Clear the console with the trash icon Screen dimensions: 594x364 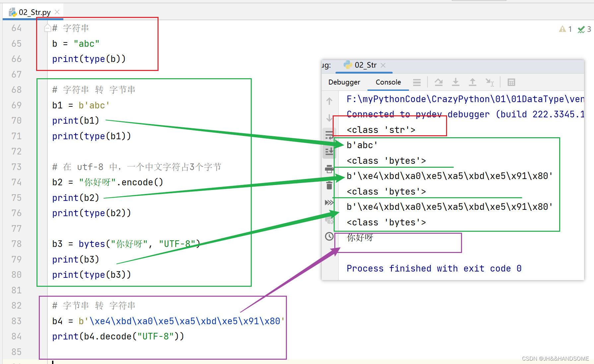click(329, 185)
